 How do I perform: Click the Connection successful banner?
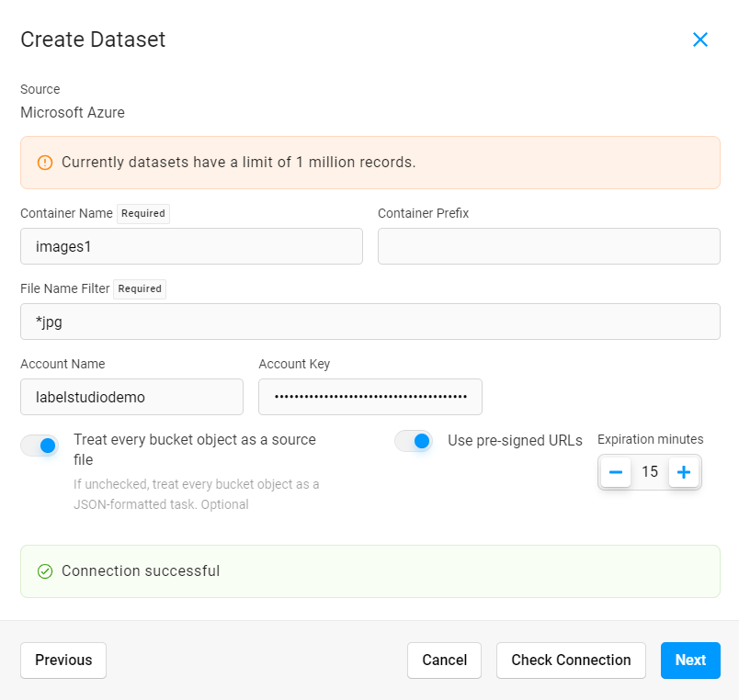369,570
